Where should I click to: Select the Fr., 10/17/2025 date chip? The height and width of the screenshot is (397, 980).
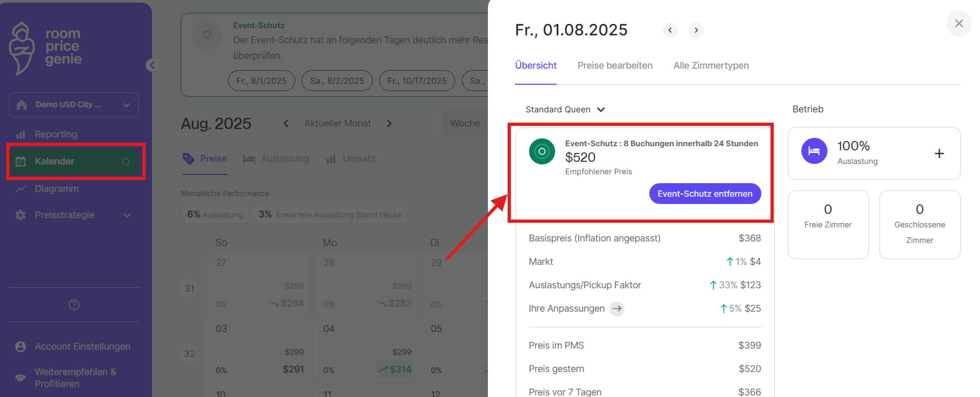[x=417, y=81]
